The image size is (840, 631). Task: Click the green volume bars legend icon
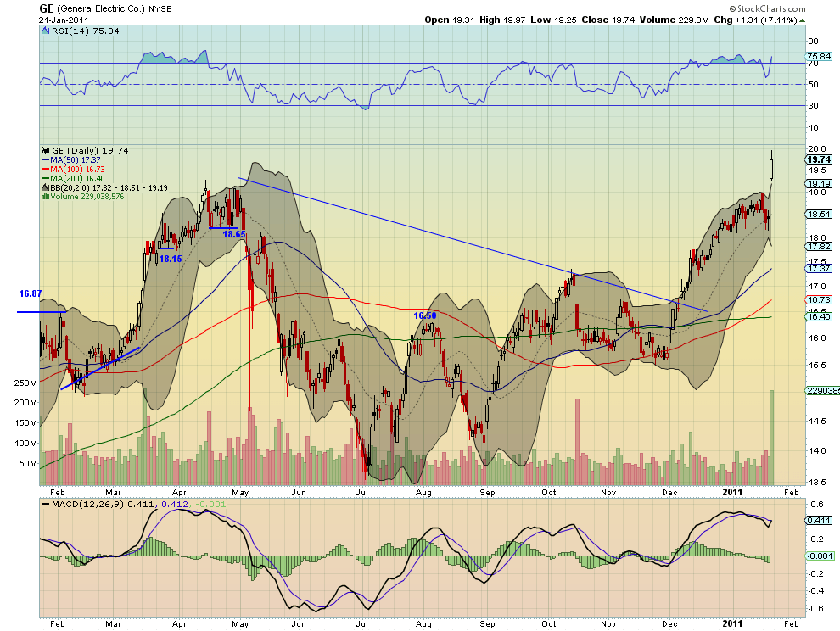46,197
